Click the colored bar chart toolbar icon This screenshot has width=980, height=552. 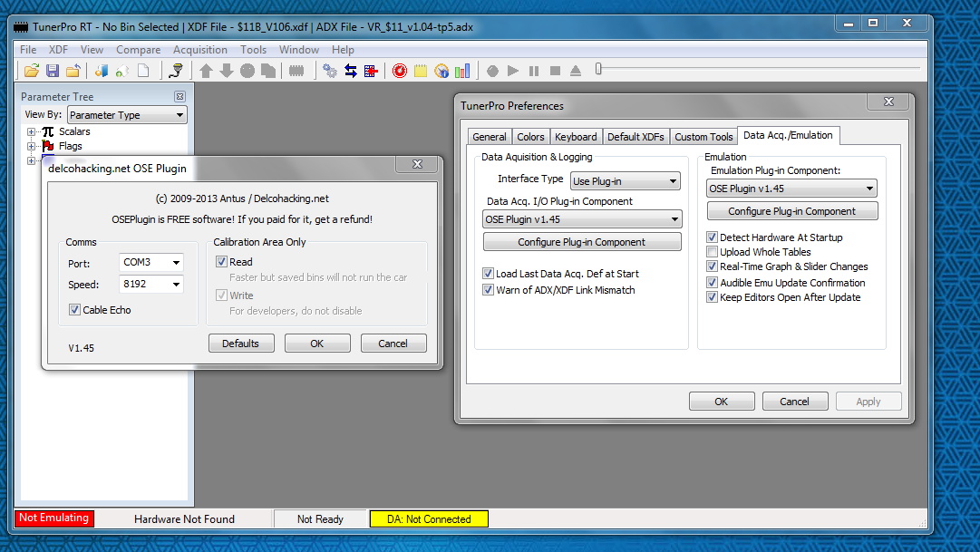click(x=462, y=71)
